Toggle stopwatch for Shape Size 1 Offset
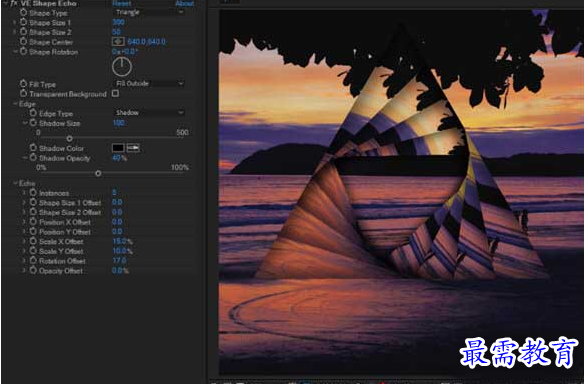The height and width of the screenshot is (384, 584). (x=33, y=202)
